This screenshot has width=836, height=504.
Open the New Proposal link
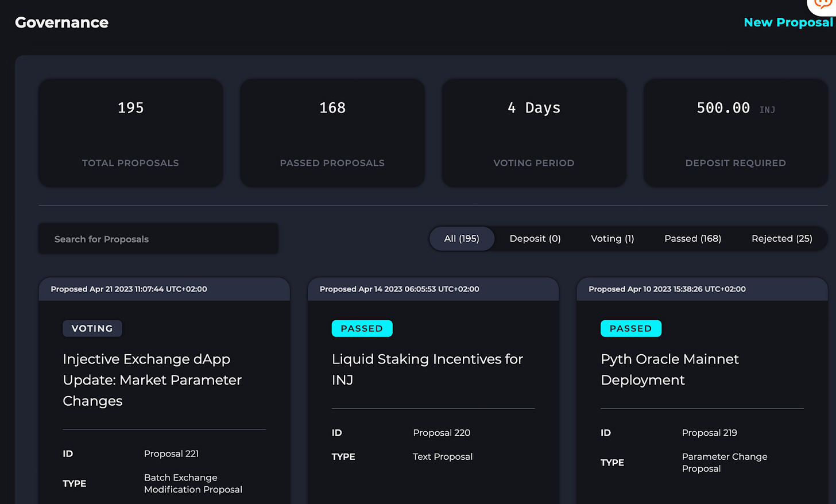[x=788, y=22]
